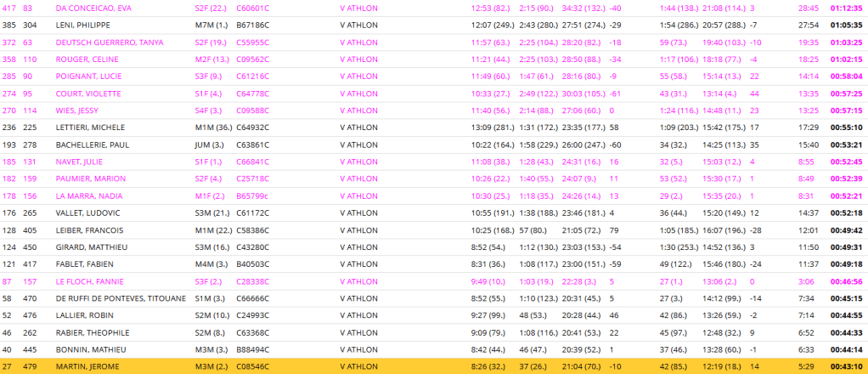868x374 pixels.
Task: Select license number C66666C
Action: pos(252,298)
